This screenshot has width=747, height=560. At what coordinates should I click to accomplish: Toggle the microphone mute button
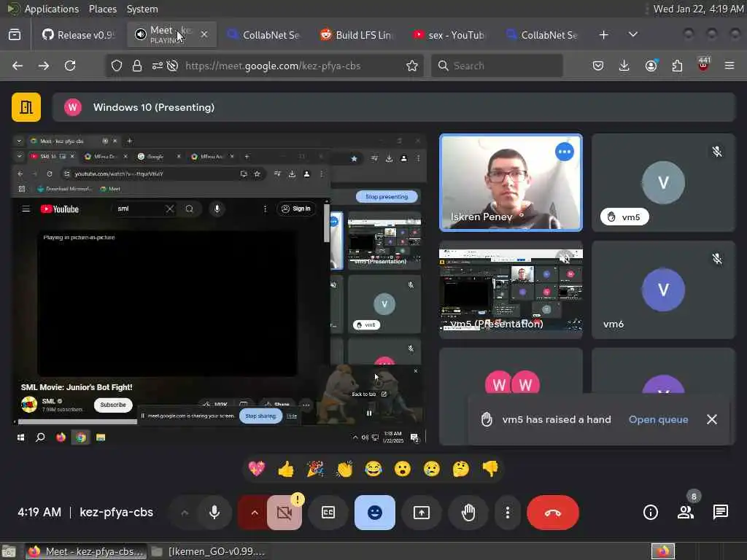214,513
